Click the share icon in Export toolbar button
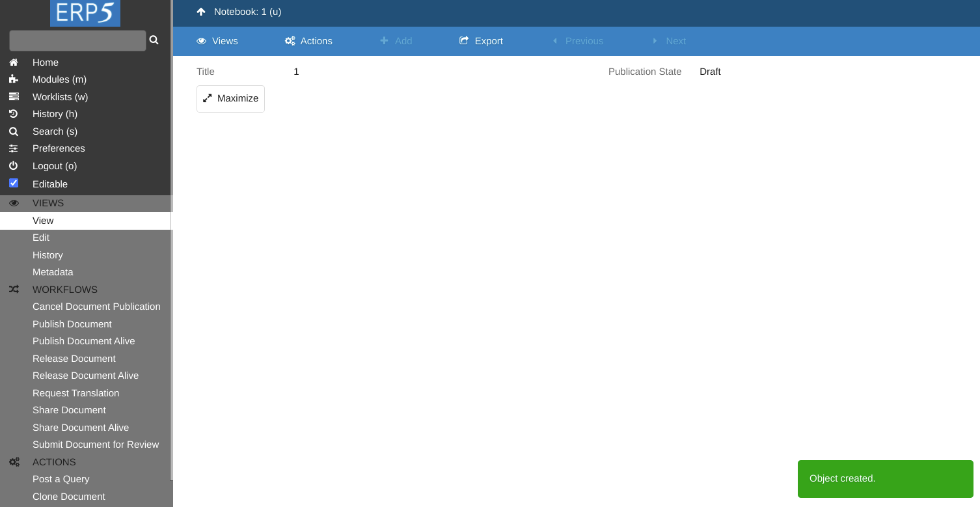This screenshot has height=507, width=980. [464, 40]
